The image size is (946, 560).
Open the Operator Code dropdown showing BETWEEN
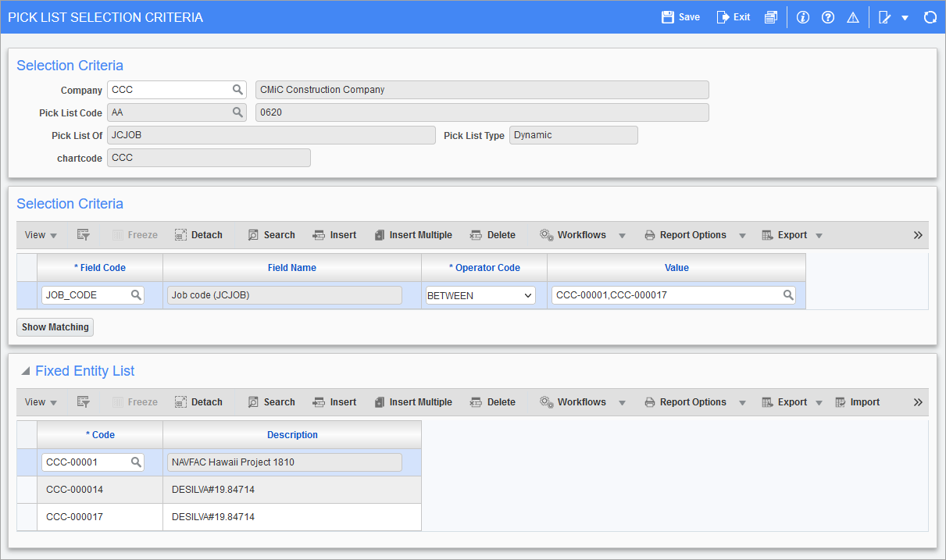tap(530, 295)
